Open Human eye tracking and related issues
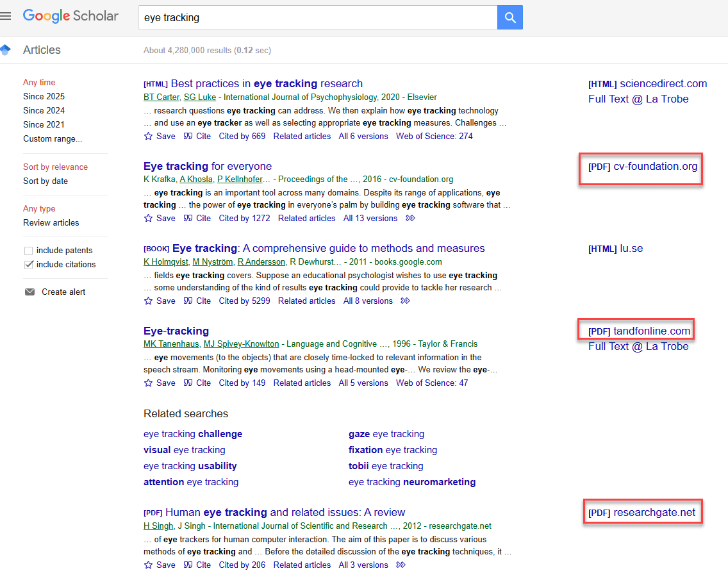728x573 pixels. pyautogui.click(x=285, y=513)
